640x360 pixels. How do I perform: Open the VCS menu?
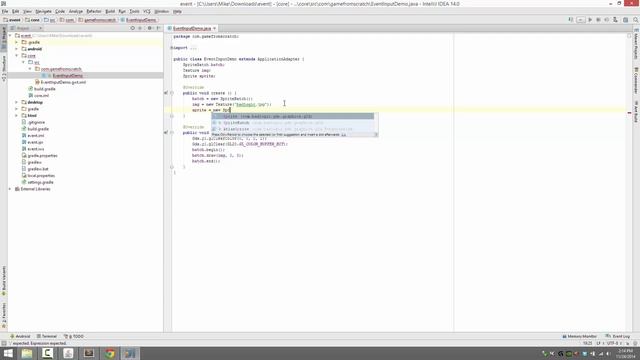[147, 11]
